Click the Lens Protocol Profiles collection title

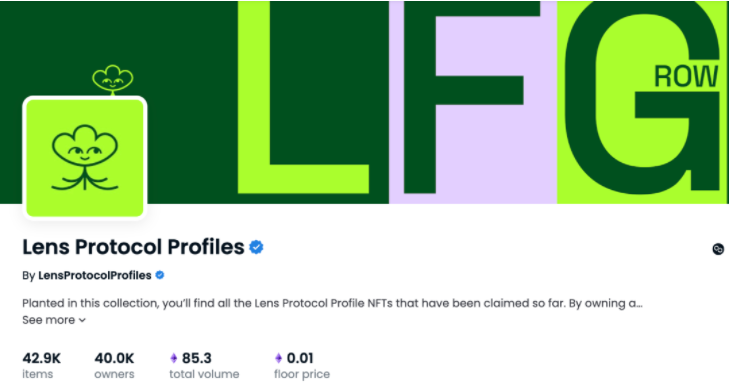[133, 247]
